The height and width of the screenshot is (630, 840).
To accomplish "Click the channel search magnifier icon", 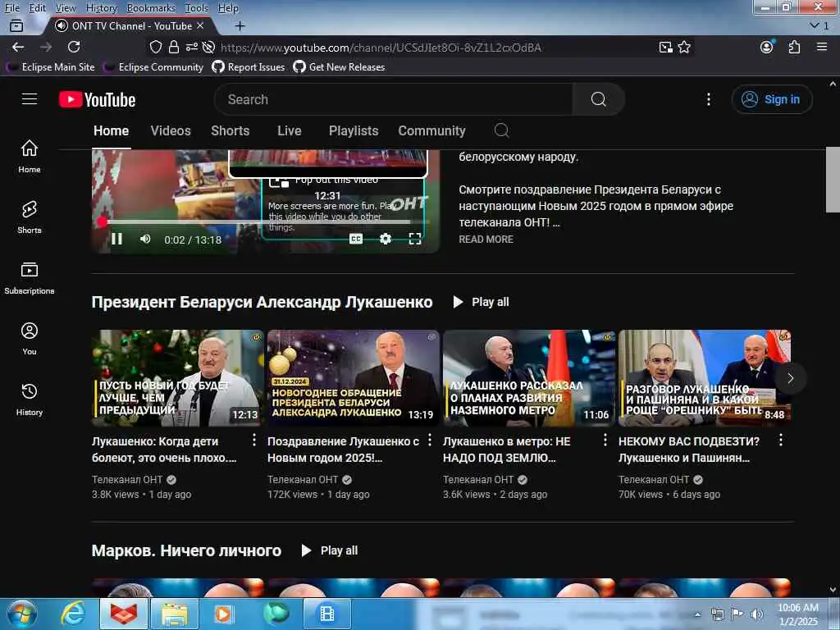I will pos(501,130).
